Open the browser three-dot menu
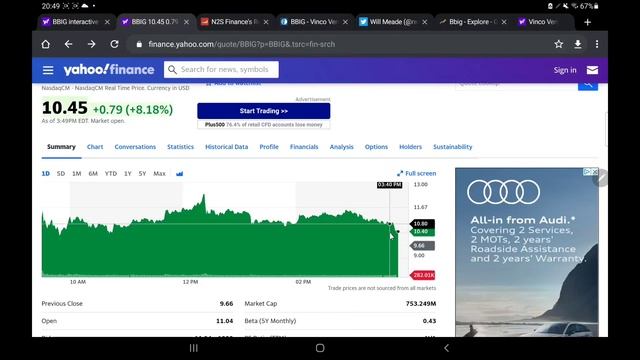 click(x=597, y=44)
